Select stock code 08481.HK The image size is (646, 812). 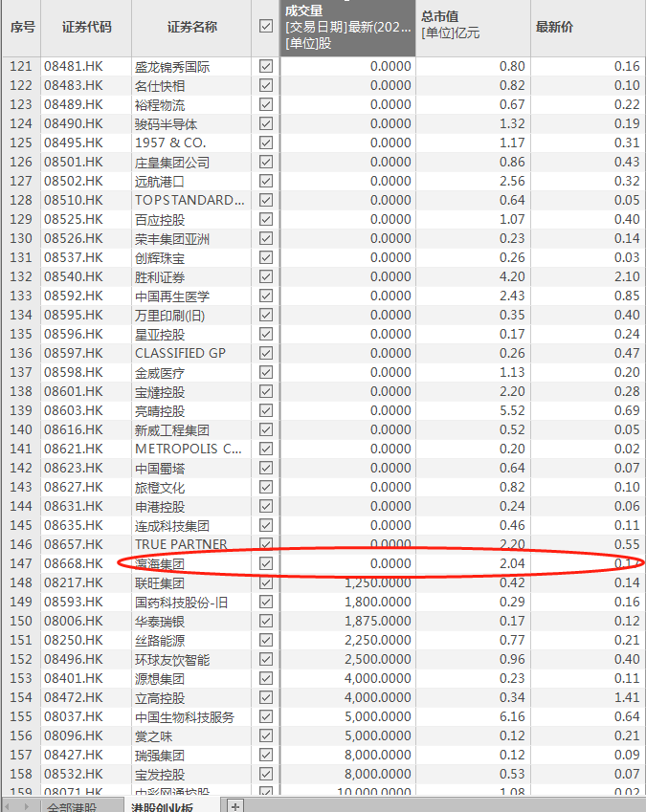(x=74, y=66)
